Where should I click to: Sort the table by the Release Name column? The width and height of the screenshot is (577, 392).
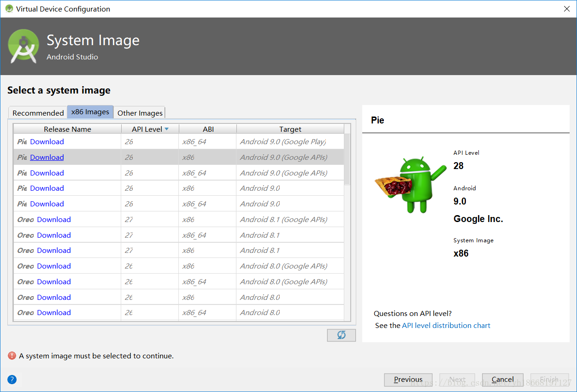click(x=67, y=129)
